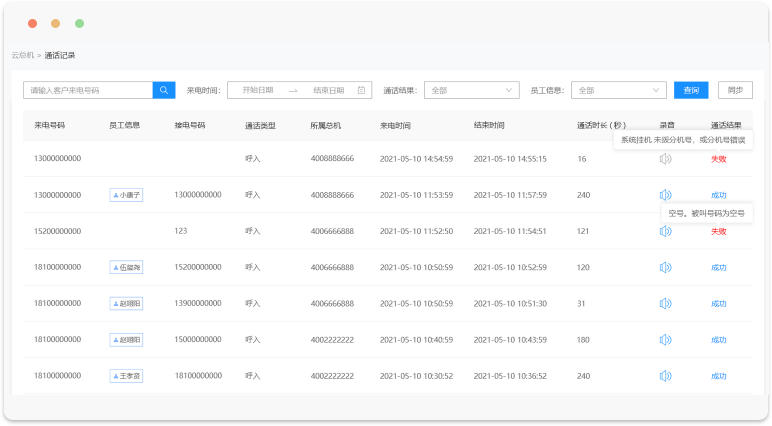Viewport: 772px width, 426px height.
Task: Open the 通话结果 dropdown
Action: [471, 90]
